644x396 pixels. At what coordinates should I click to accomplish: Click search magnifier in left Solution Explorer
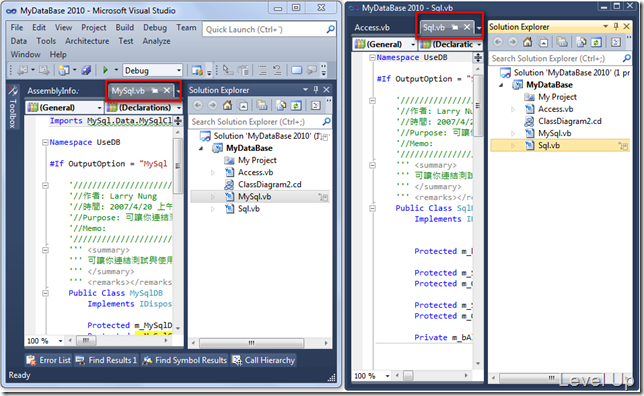tap(327, 122)
